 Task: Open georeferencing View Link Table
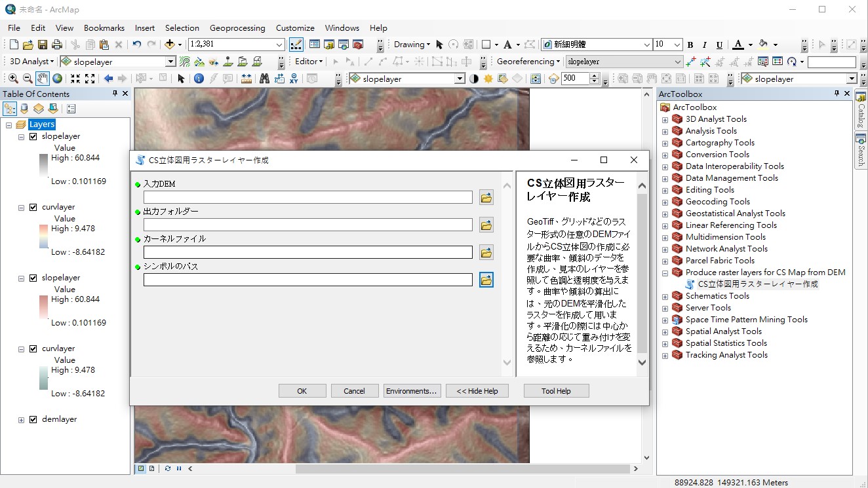(778, 62)
